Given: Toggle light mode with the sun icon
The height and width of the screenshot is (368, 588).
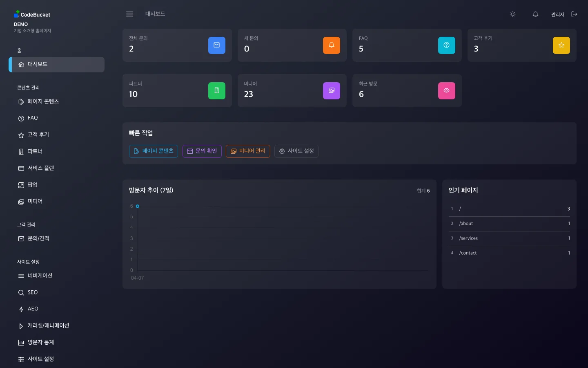Looking at the screenshot, I should [x=512, y=14].
